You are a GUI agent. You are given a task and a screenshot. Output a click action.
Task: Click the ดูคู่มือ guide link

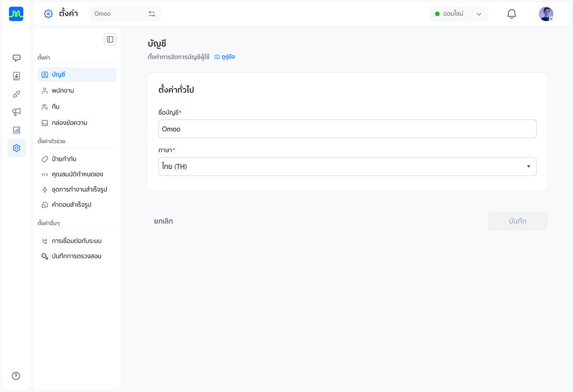(x=225, y=57)
